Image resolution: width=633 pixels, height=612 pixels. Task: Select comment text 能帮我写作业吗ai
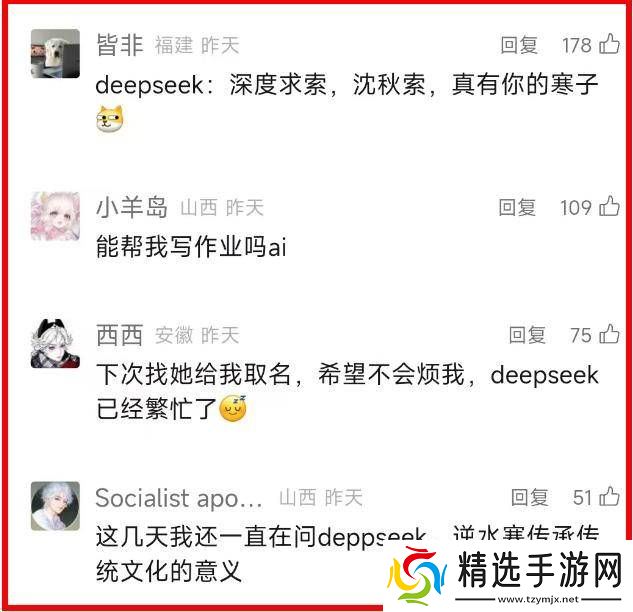tap(191, 247)
